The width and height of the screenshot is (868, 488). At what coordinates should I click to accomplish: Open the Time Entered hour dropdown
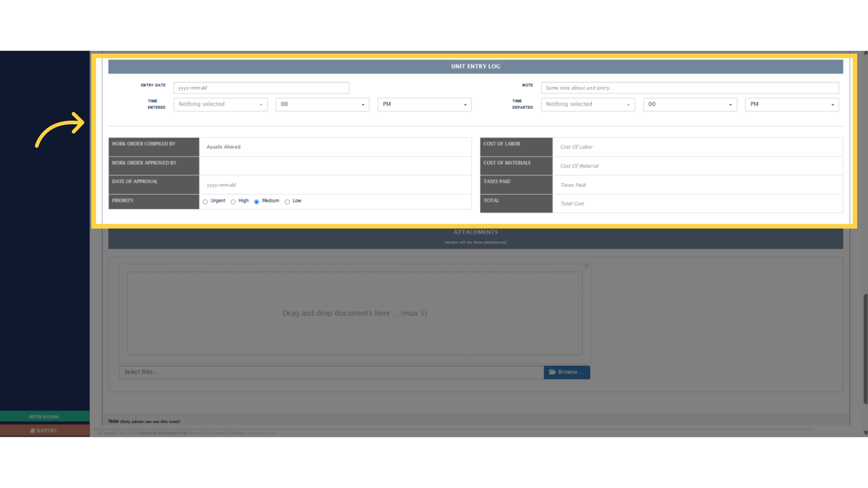click(x=220, y=104)
